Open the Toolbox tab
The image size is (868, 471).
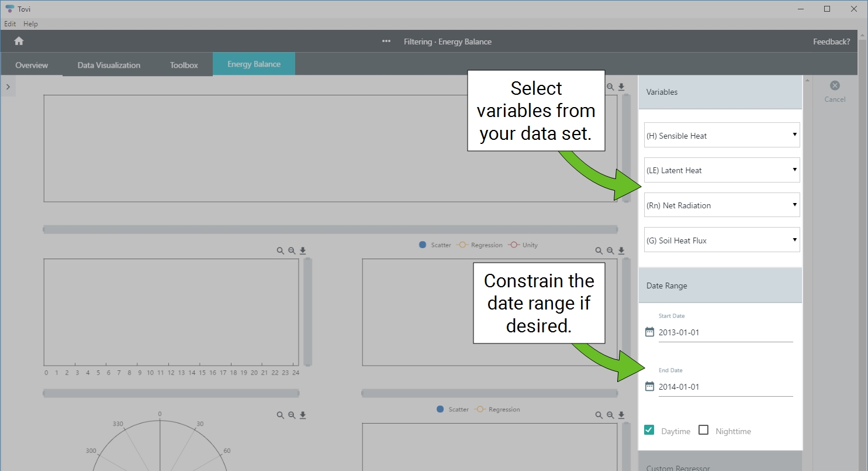pos(184,65)
